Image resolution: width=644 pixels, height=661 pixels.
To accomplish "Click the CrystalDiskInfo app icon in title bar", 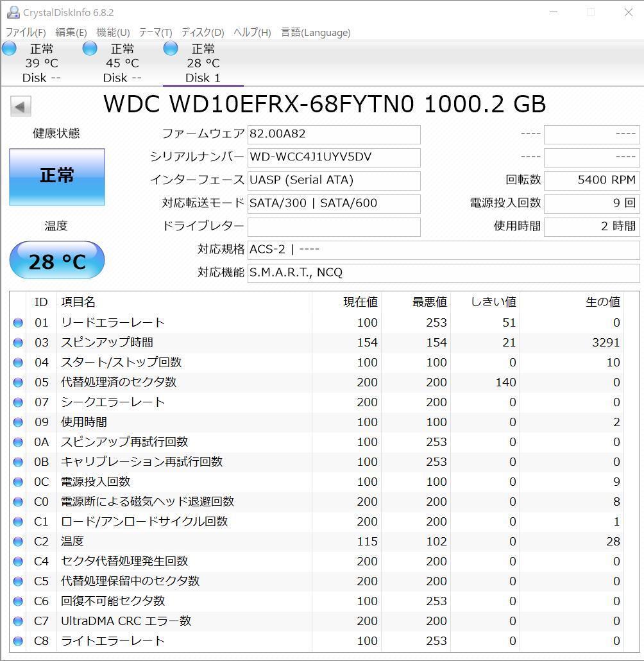I will pos(12,12).
